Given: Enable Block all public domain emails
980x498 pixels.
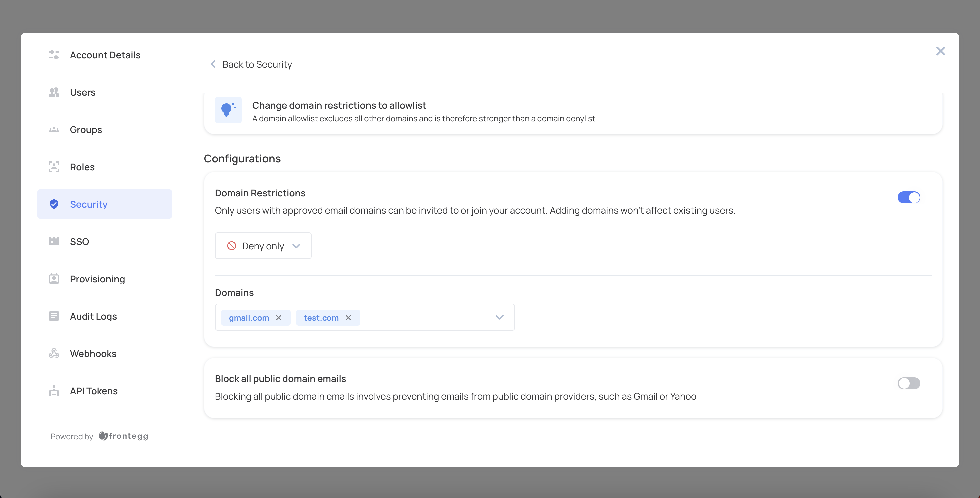Looking at the screenshot, I should [x=908, y=383].
